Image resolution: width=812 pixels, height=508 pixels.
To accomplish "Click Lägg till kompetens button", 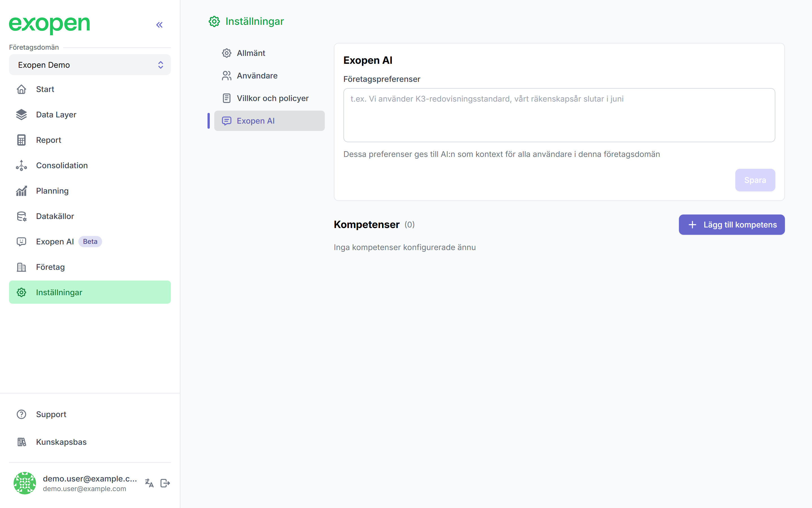I will click(731, 225).
